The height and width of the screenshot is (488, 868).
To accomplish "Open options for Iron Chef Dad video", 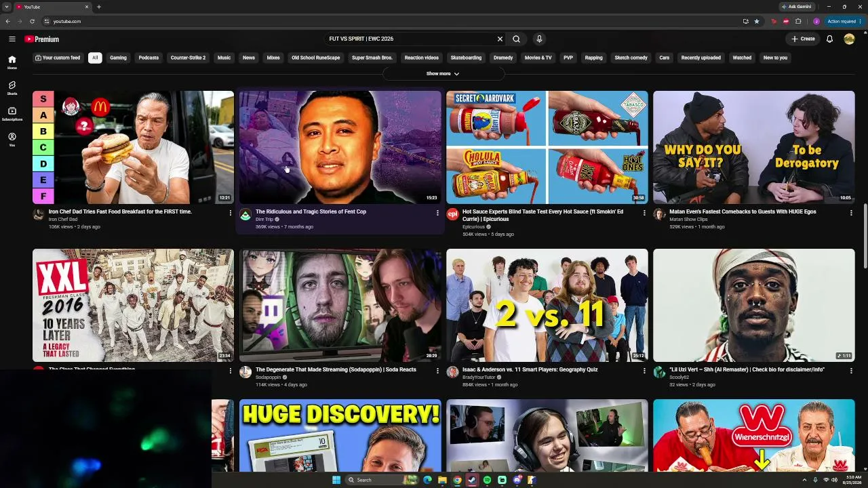I will tap(231, 213).
